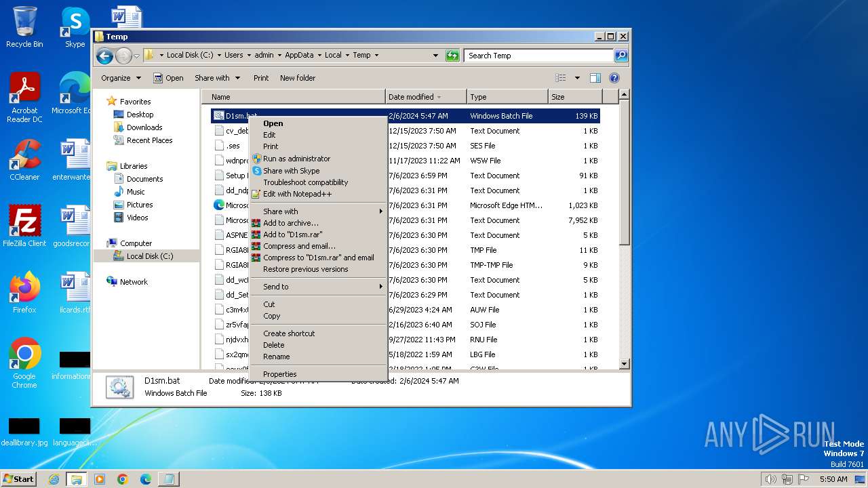Click the Open toolbar button
Image resolution: width=868 pixels, height=488 pixels.
(168, 78)
